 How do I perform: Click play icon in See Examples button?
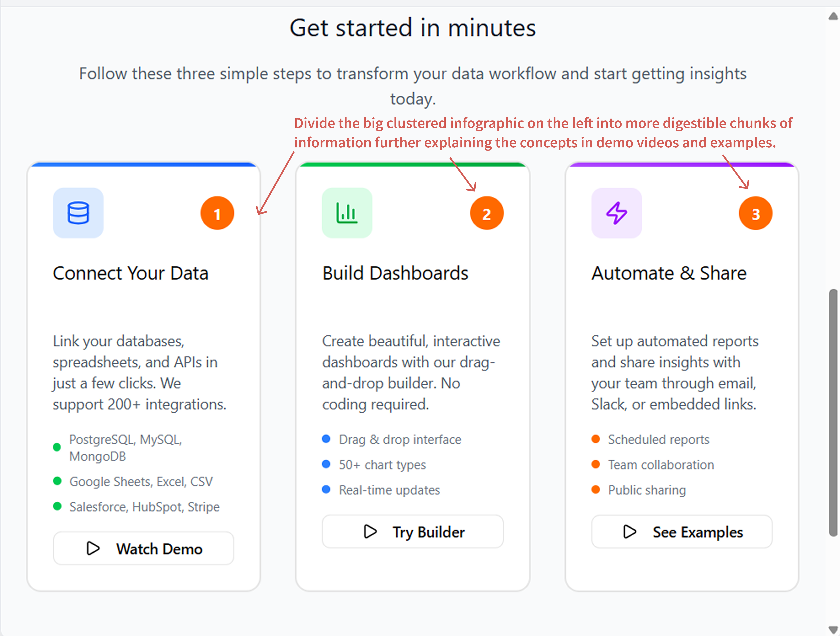tap(630, 532)
